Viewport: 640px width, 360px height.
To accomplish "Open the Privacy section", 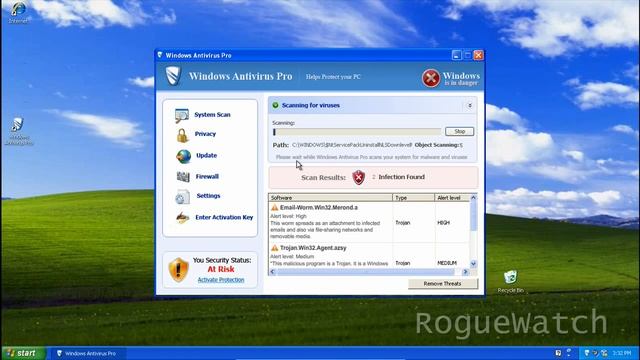I will [205, 134].
